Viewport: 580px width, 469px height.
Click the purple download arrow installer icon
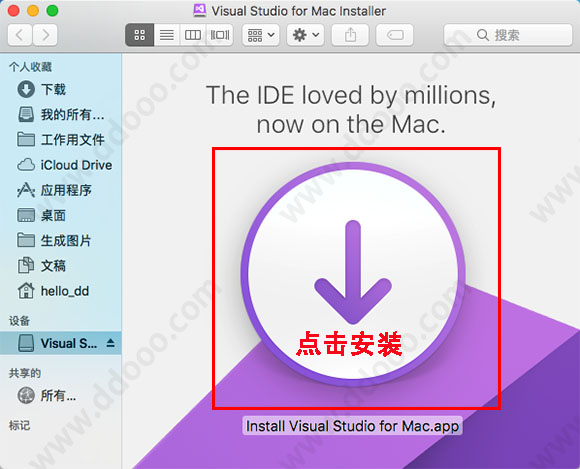click(x=353, y=274)
